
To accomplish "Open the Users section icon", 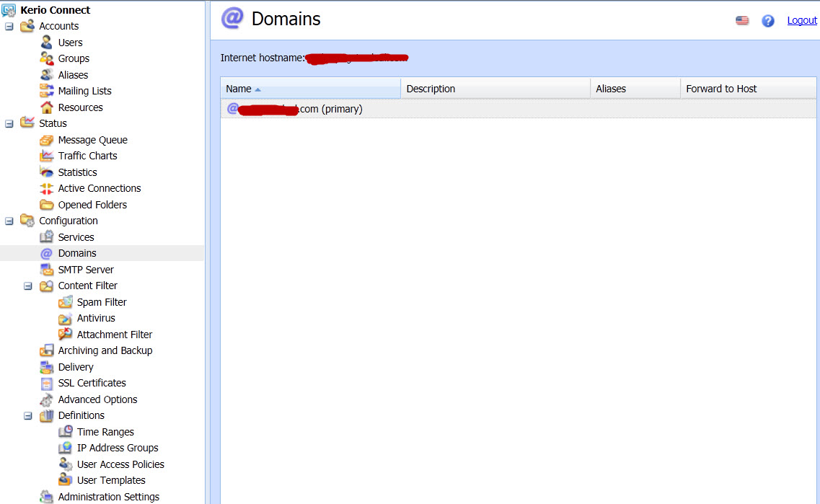I will pos(47,43).
